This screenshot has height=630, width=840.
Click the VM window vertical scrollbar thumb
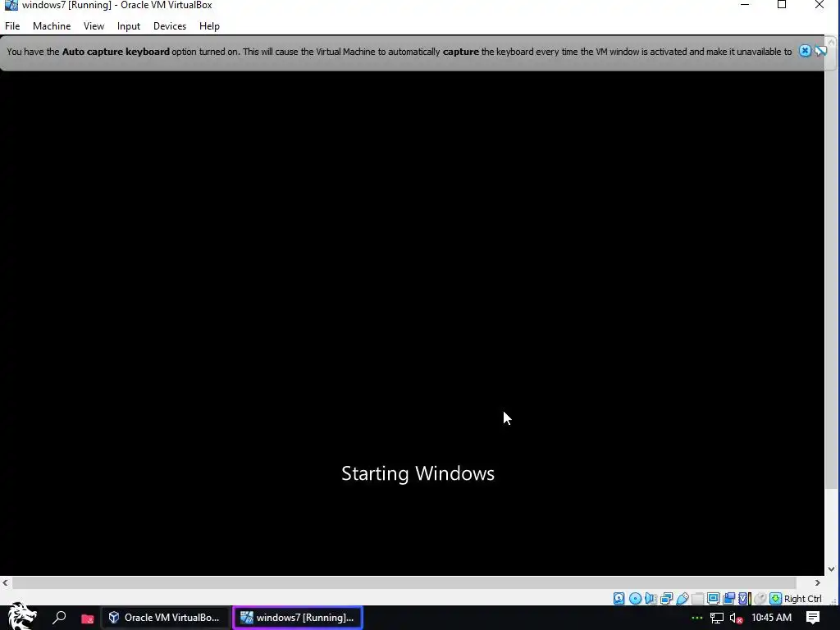832,268
